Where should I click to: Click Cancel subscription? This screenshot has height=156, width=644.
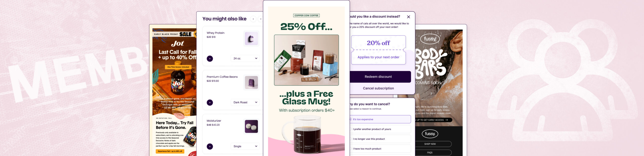[378, 88]
